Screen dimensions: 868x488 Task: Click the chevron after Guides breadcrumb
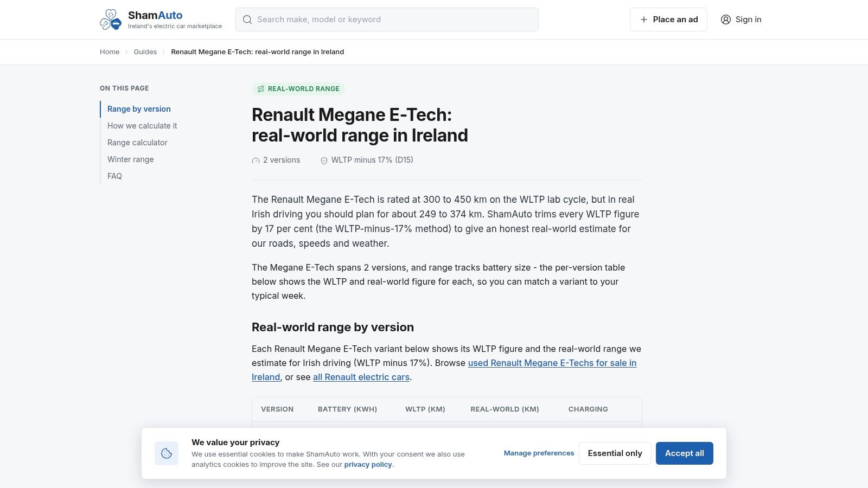point(164,52)
